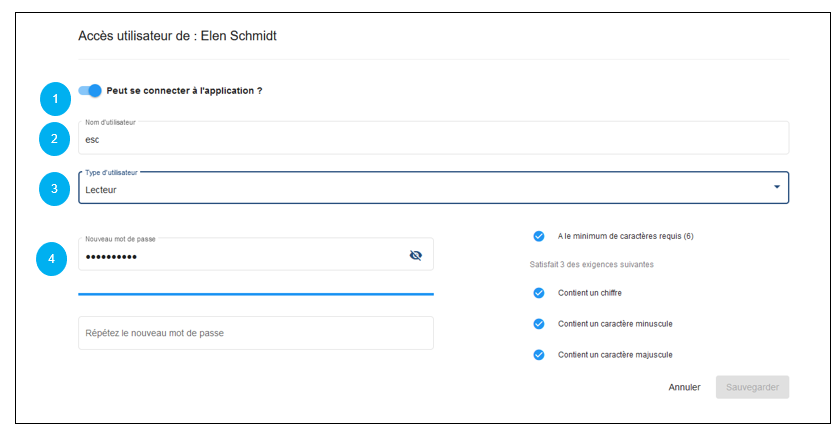Click the blue numbered circle 2

(56, 140)
